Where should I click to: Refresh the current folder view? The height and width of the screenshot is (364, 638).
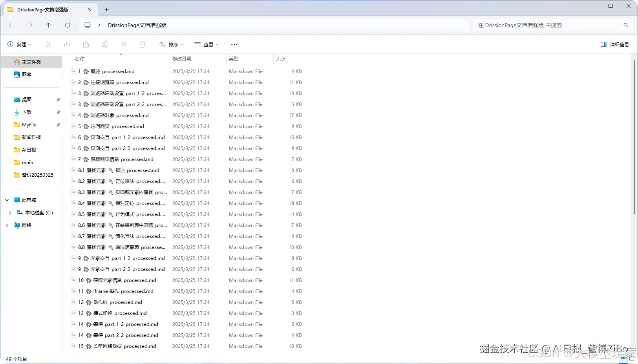(x=68, y=25)
